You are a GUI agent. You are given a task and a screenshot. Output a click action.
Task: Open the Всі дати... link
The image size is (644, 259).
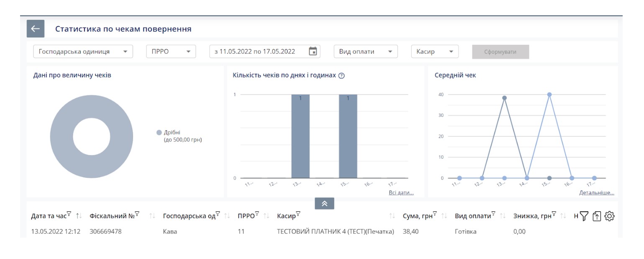[401, 192]
